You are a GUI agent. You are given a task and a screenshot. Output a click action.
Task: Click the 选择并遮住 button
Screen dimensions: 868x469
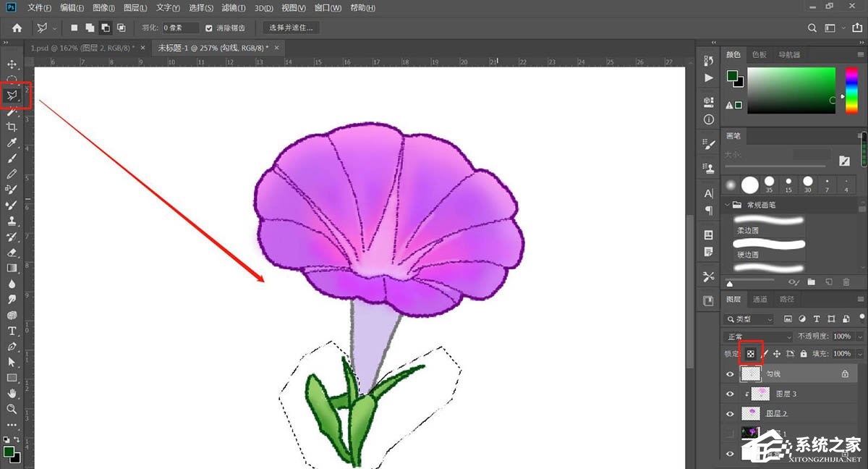[x=291, y=28]
